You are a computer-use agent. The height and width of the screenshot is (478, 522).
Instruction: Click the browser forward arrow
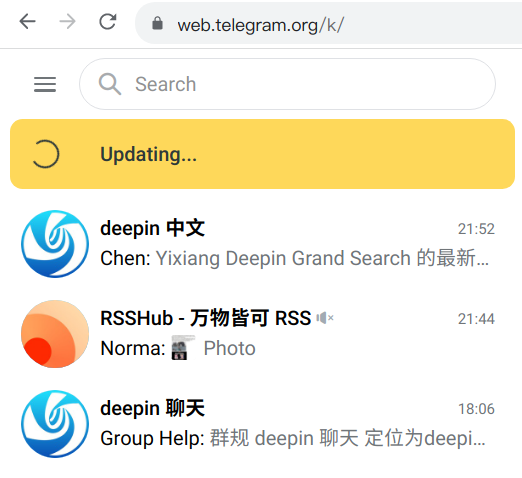(67, 22)
